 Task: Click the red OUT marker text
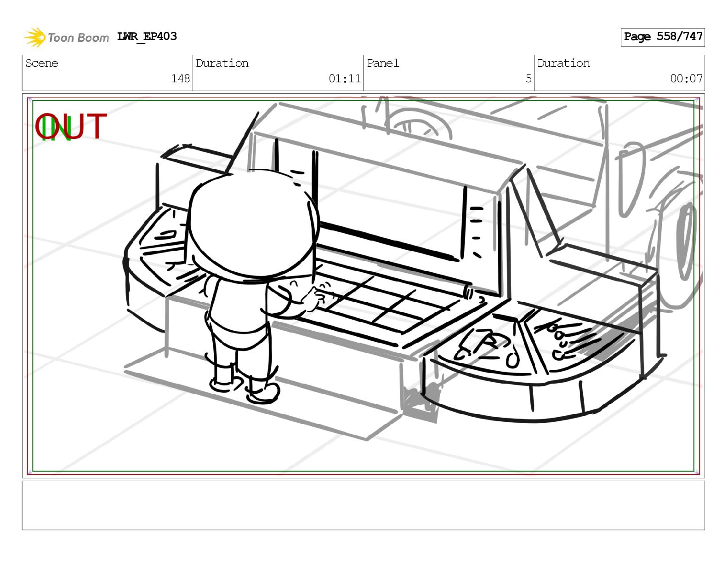click(x=71, y=126)
